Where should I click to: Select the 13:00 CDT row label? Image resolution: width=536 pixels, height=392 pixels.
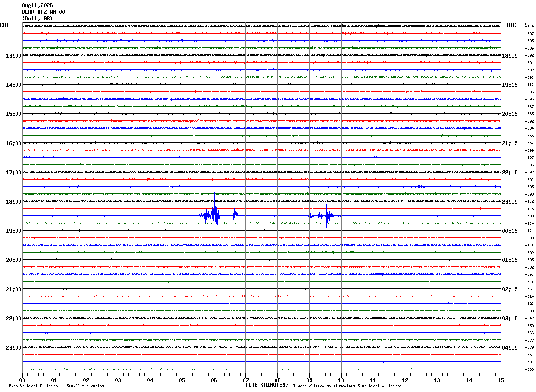tap(14, 56)
